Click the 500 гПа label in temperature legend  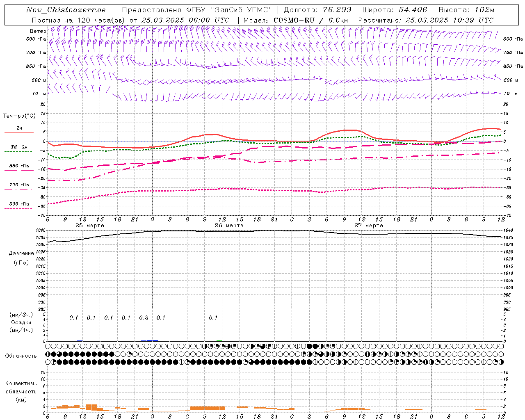pyautogui.click(x=19, y=203)
